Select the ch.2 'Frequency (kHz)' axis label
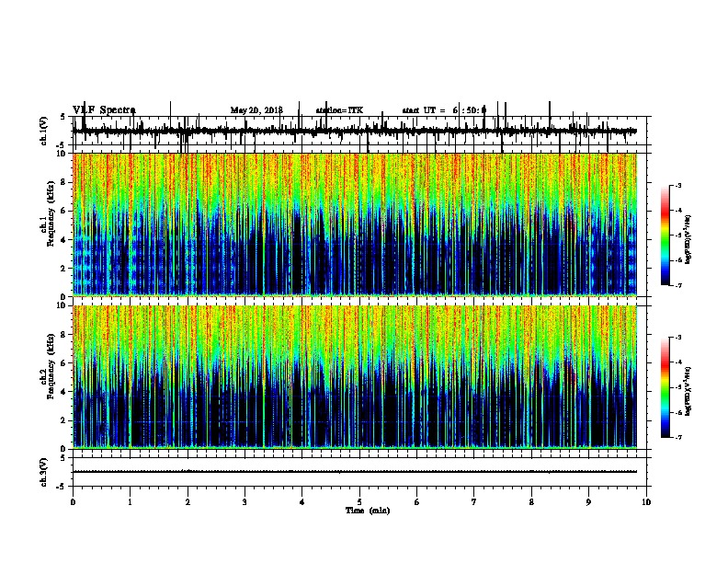 (51, 366)
